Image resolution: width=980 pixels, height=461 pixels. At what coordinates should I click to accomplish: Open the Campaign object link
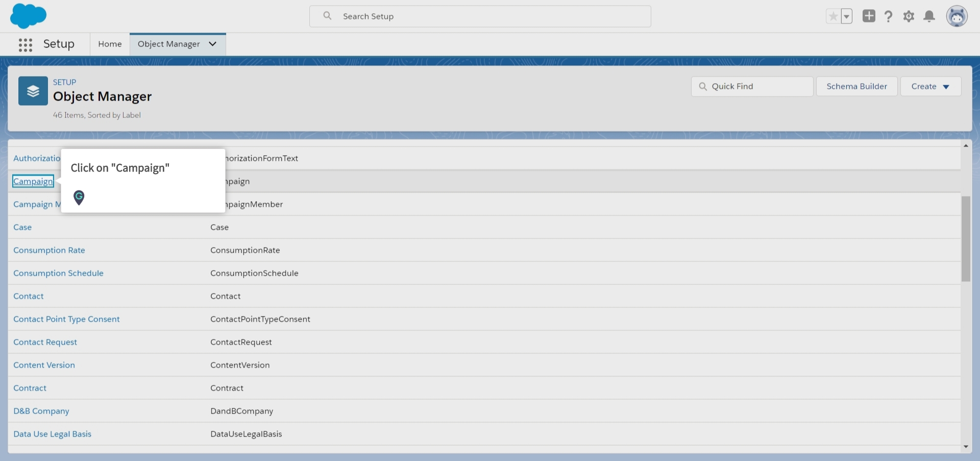tap(33, 181)
